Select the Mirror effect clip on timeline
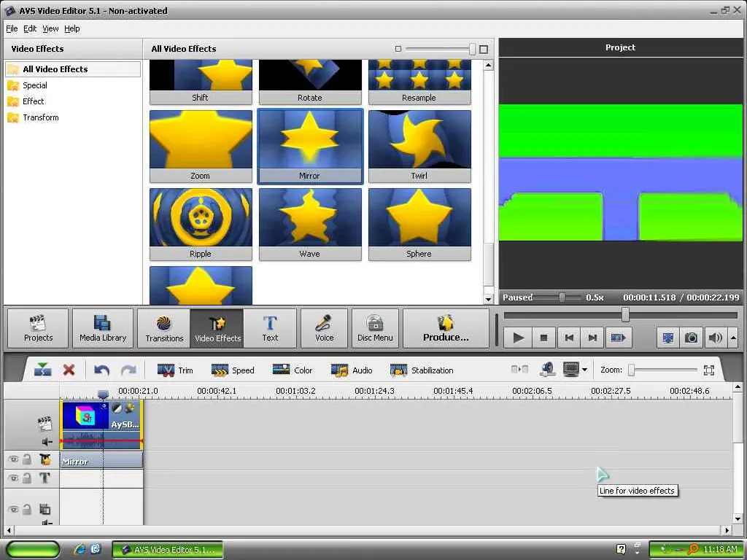This screenshot has height=560, width=747. (x=101, y=461)
